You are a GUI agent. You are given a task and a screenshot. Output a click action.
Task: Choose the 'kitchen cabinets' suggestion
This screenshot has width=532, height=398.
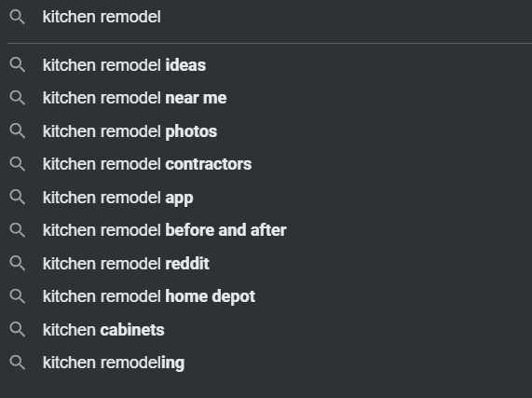pyautogui.click(x=266, y=329)
